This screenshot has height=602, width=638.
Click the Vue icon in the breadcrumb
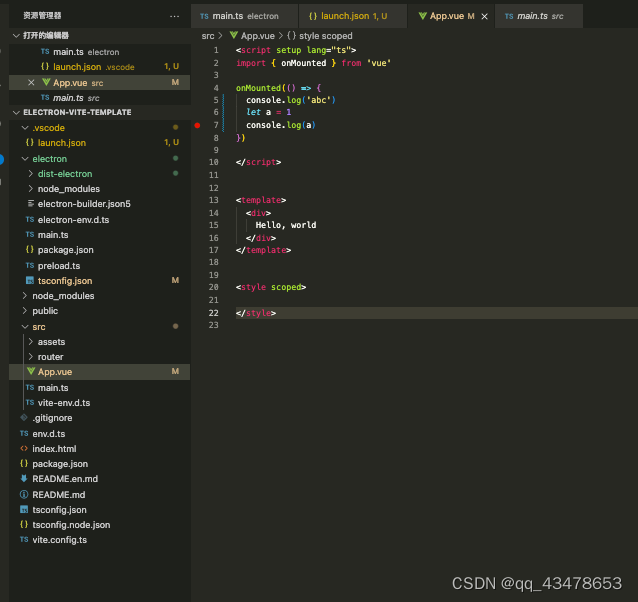point(234,35)
